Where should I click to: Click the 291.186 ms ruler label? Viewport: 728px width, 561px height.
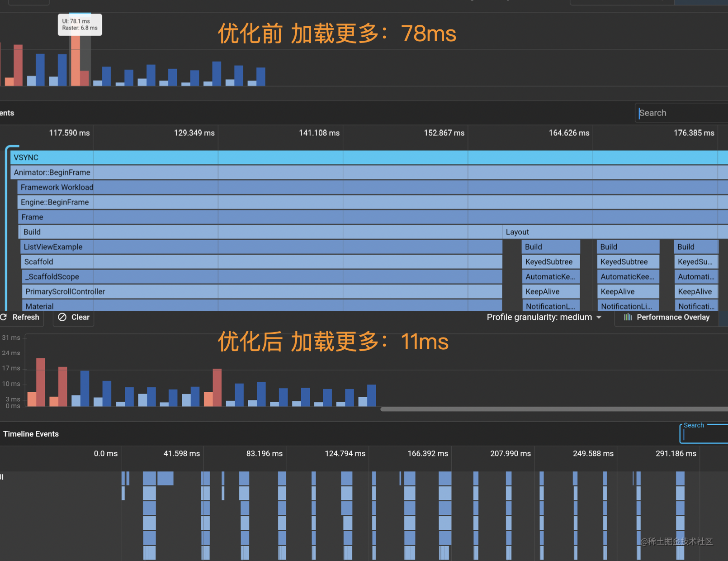676,453
